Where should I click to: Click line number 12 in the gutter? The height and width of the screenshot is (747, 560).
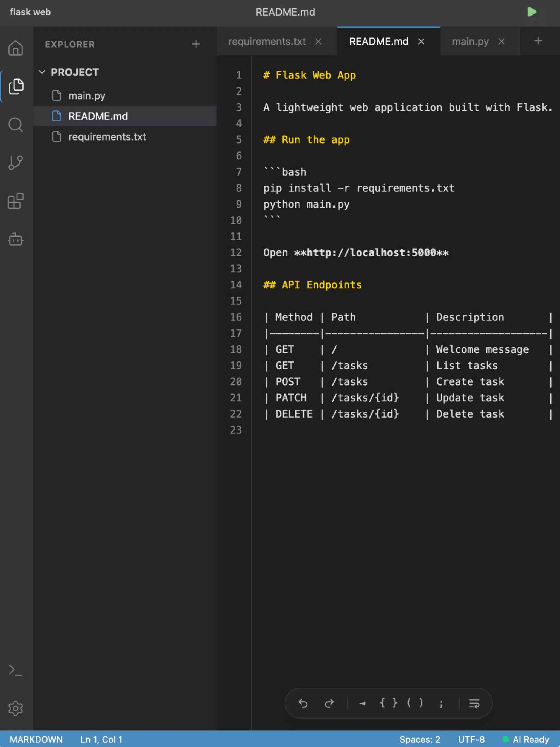coord(236,253)
